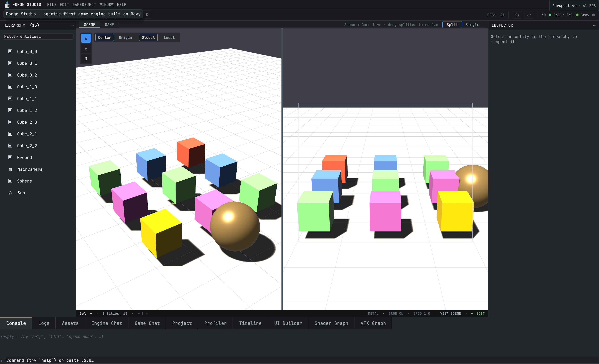Screen dimensions: 599x364
Task: Click the Cube_0_2 entity icon
Action: (x=10, y=75)
